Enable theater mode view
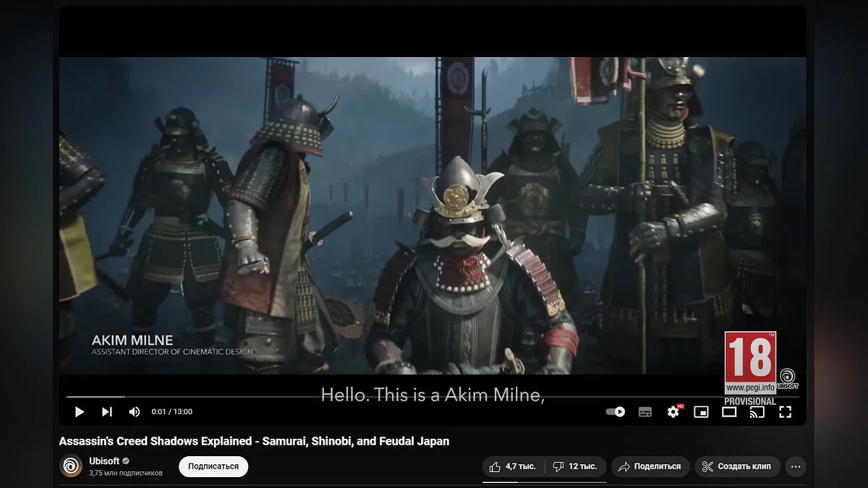Viewport: 868px width, 488px height. coord(729,411)
